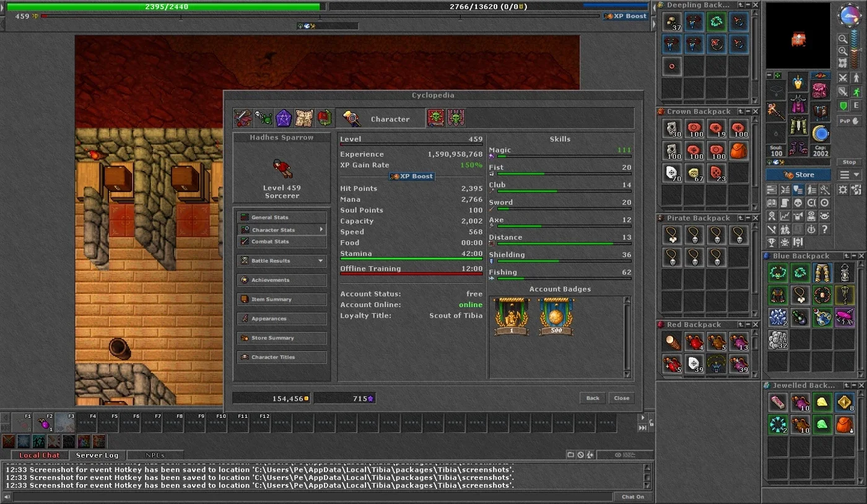Open the hamburger menu dropdown below Stop
This screenshot has width=867, height=504.
(x=850, y=175)
